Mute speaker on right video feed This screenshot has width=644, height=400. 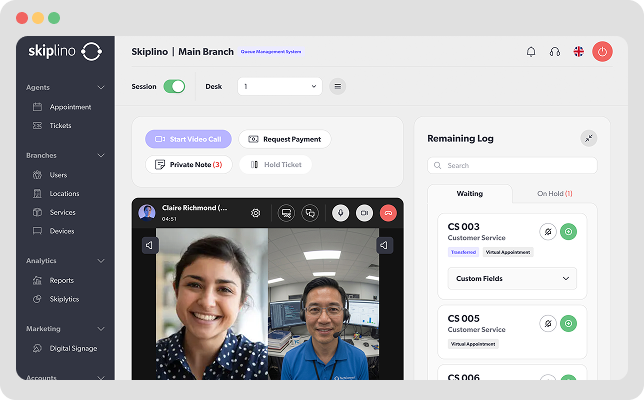384,245
